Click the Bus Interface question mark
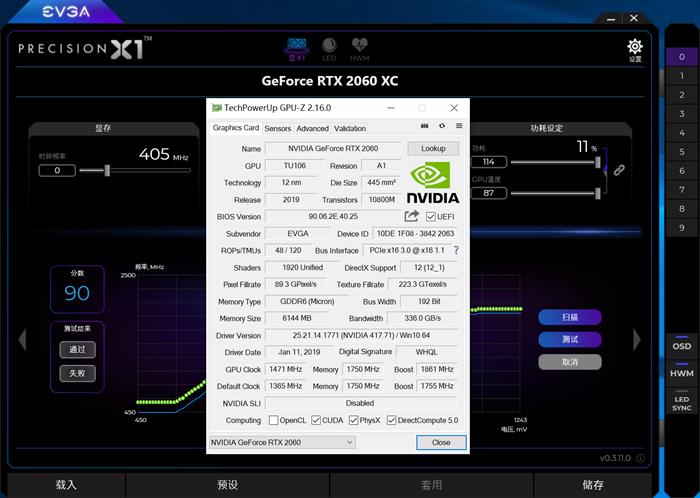The height and width of the screenshot is (498, 700). pos(456,250)
